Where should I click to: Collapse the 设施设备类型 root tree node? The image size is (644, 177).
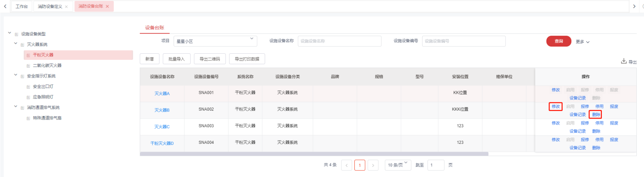[10, 33]
